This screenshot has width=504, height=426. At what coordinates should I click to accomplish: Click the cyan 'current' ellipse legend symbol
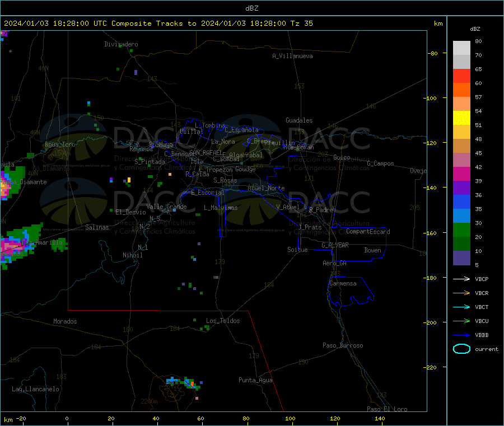(461, 349)
